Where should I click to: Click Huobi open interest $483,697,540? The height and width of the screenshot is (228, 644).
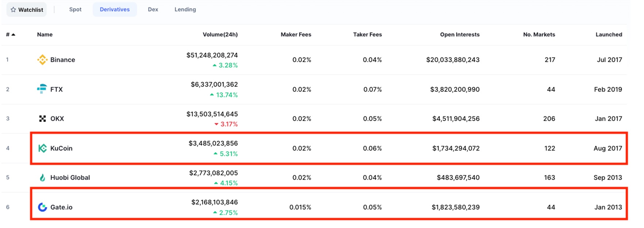[x=458, y=178]
